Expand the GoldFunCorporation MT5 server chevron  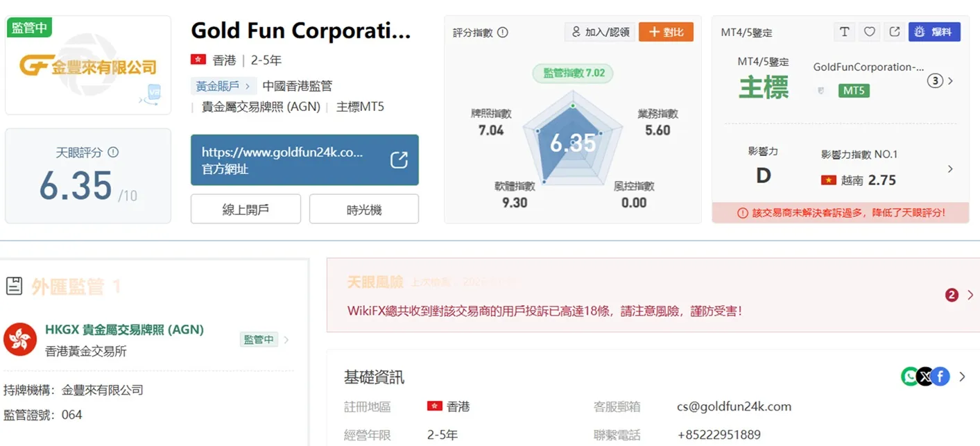pyautogui.click(x=951, y=81)
